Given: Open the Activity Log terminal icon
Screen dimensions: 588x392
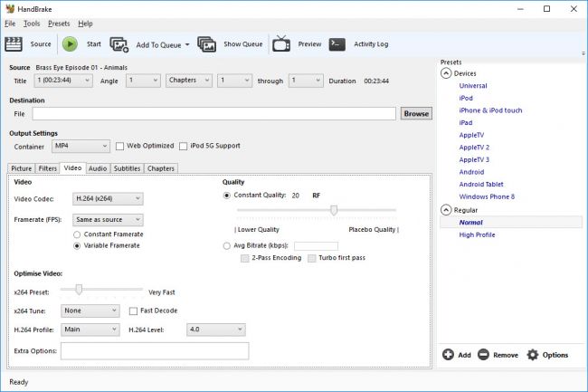Looking at the screenshot, I should (x=337, y=43).
